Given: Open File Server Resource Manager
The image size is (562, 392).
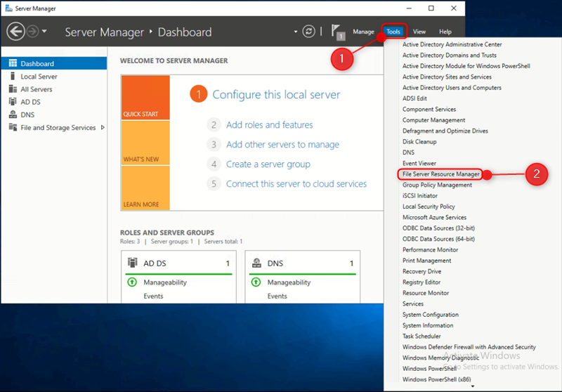Looking at the screenshot, I should coord(440,174).
